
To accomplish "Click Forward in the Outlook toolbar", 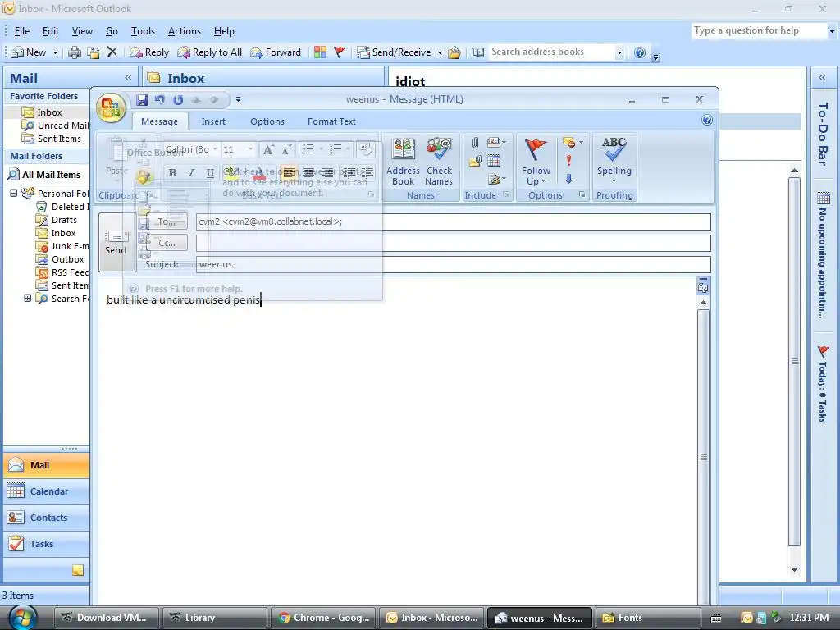I will [276, 52].
